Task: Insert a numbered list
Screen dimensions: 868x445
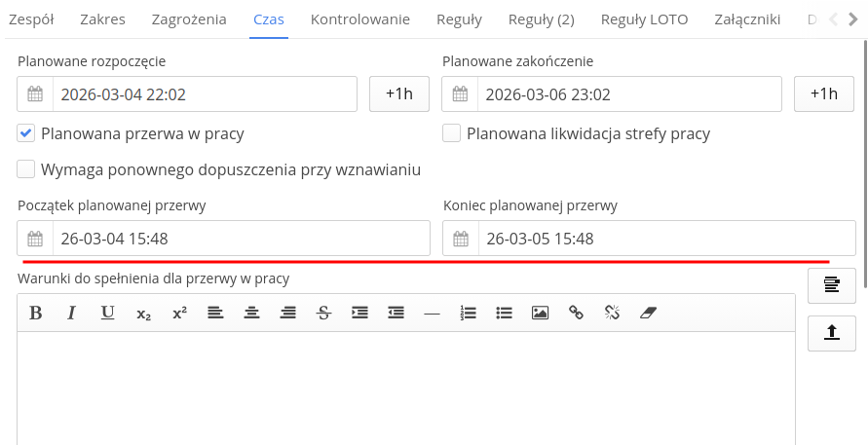Action: click(x=469, y=313)
